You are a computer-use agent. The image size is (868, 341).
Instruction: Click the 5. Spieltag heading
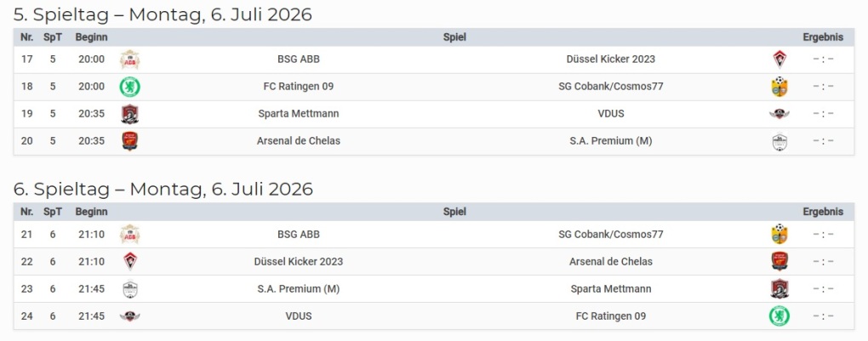click(x=163, y=14)
